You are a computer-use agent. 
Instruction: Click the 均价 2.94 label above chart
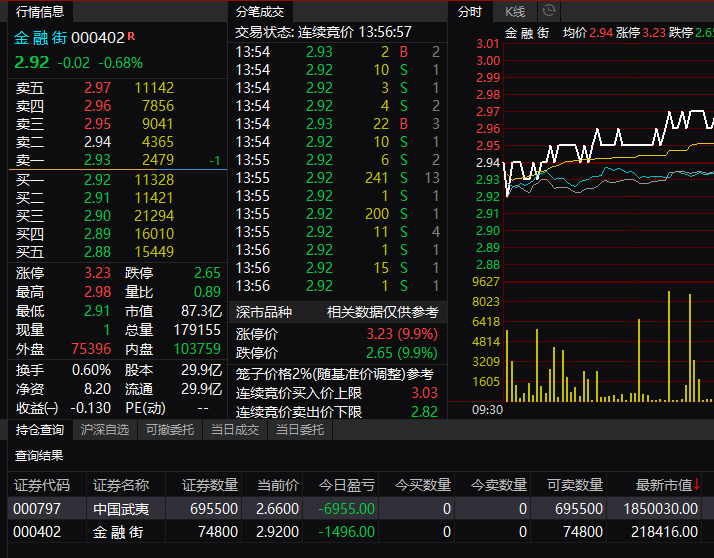point(587,33)
